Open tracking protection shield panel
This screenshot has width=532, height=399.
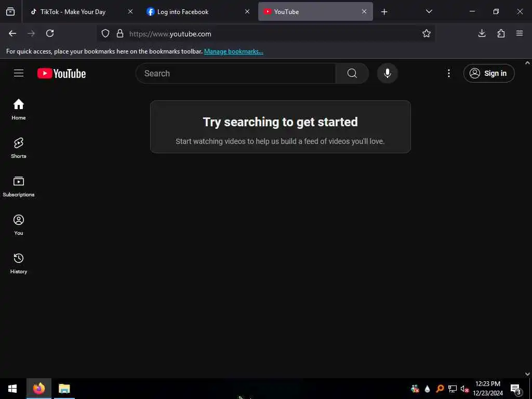pyautogui.click(x=105, y=34)
